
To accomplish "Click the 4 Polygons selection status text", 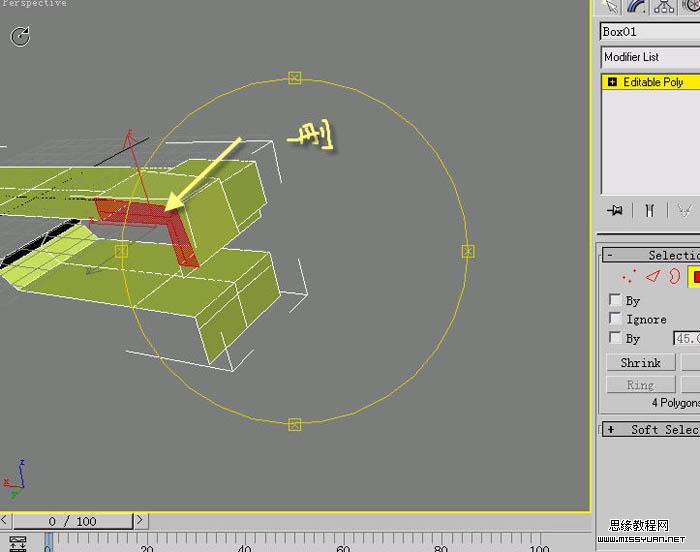I will pyautogui.click(x=675, y=402).
